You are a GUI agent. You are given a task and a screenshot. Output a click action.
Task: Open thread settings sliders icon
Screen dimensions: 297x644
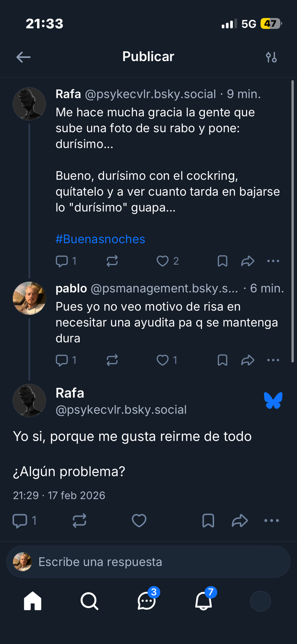point(271,57)
